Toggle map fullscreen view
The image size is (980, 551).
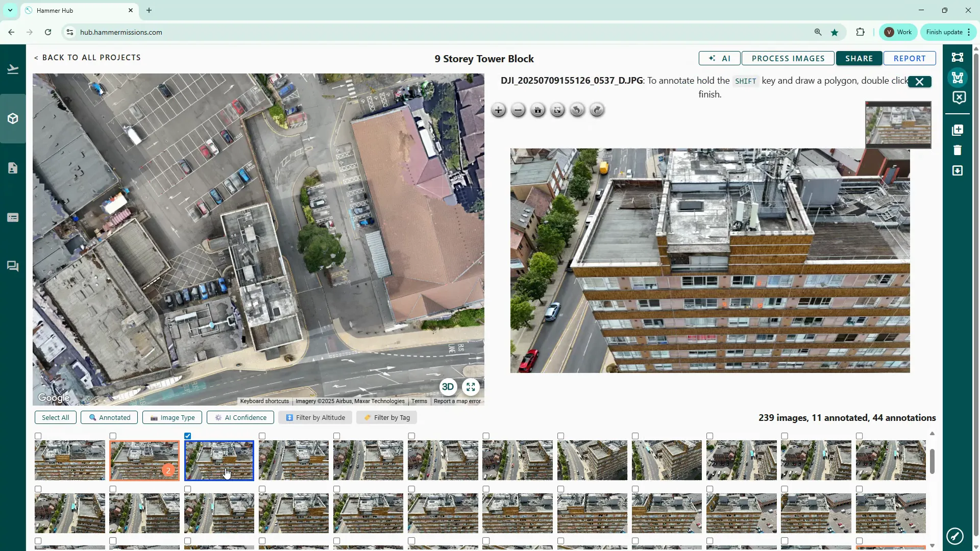pos(471,387)
